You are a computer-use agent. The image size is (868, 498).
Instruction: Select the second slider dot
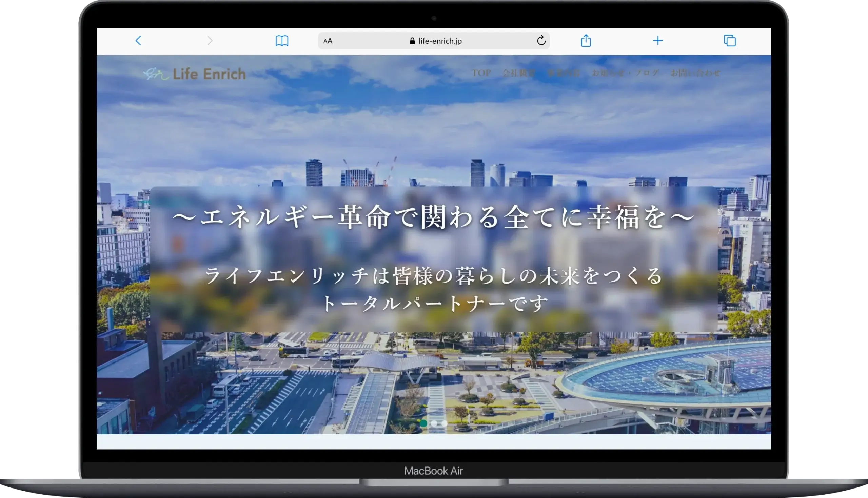click(434, 423)
